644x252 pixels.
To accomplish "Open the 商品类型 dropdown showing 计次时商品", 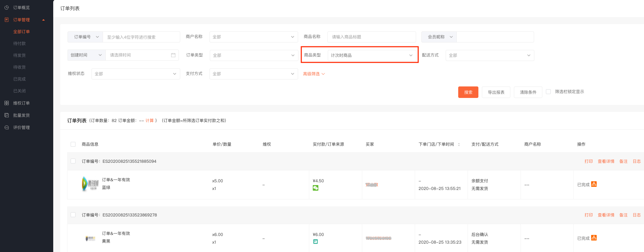I will 371,55.
